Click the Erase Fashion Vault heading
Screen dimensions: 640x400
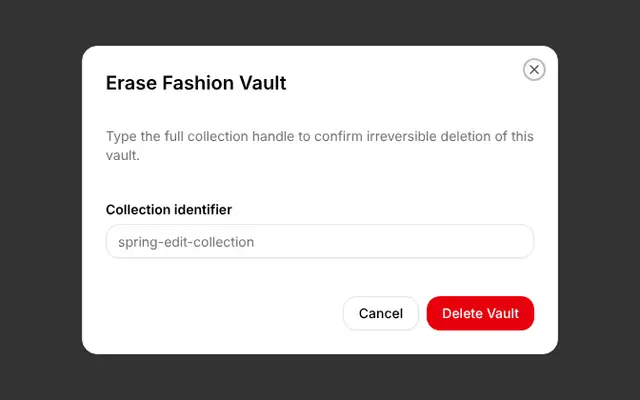(196, 83)
